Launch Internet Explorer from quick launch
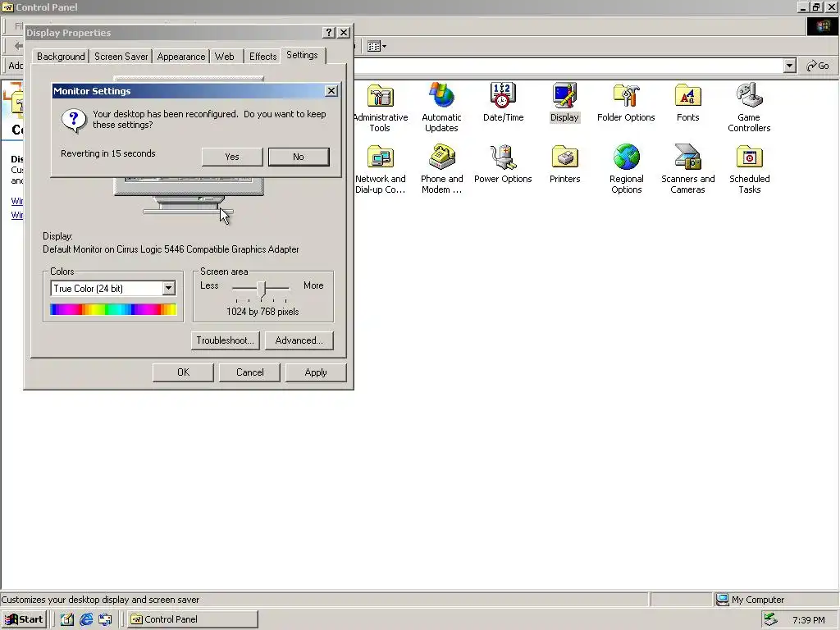 [86, 619]
